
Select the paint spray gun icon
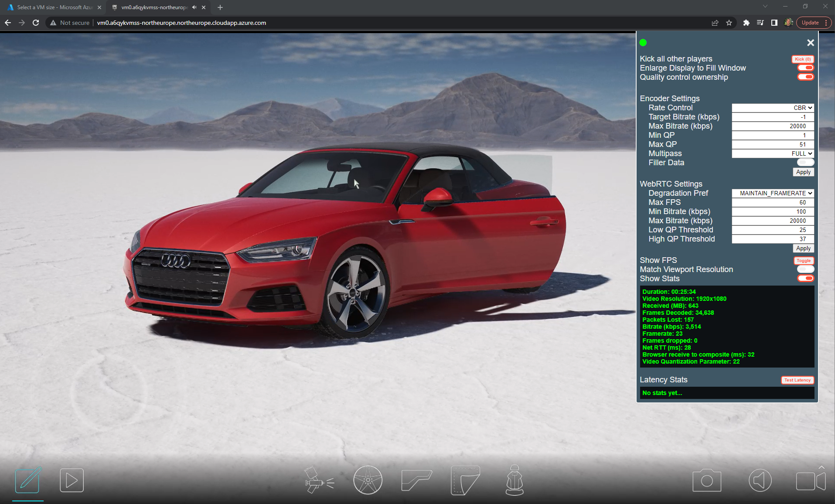click(x=319, y=480)
